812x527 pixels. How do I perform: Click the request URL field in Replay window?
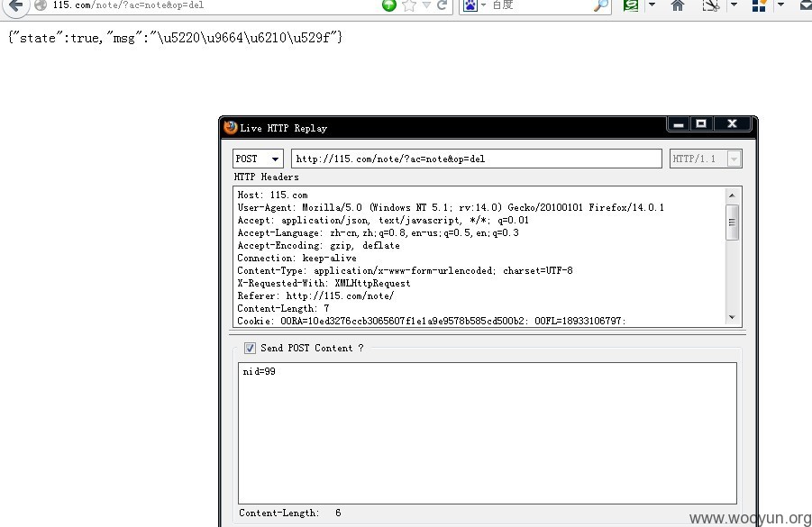tap(477, 159)
